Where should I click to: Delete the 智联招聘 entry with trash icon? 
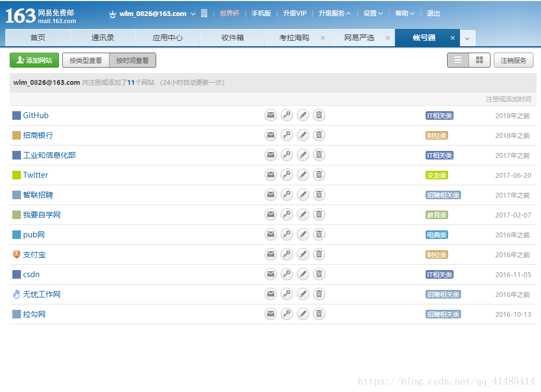(319, 194)
